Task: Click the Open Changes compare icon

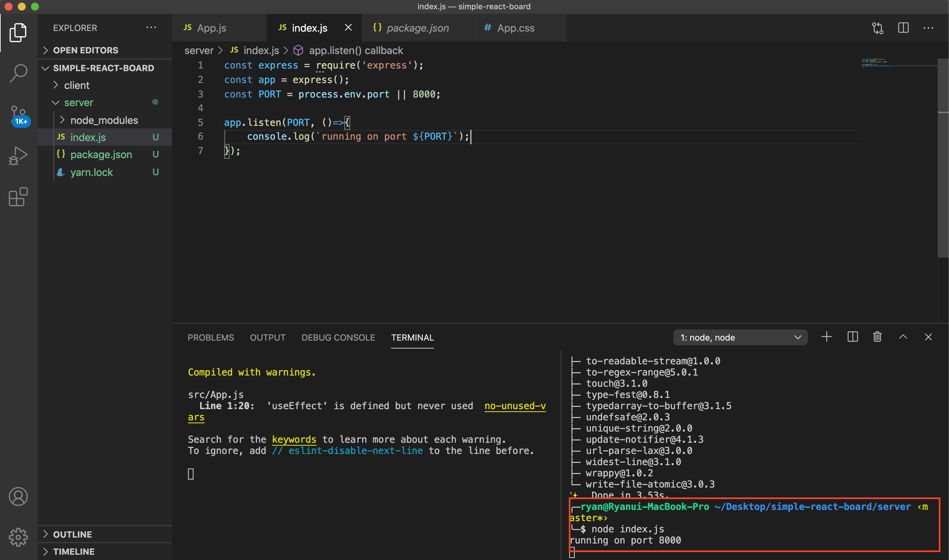Action: pos(877,28)
